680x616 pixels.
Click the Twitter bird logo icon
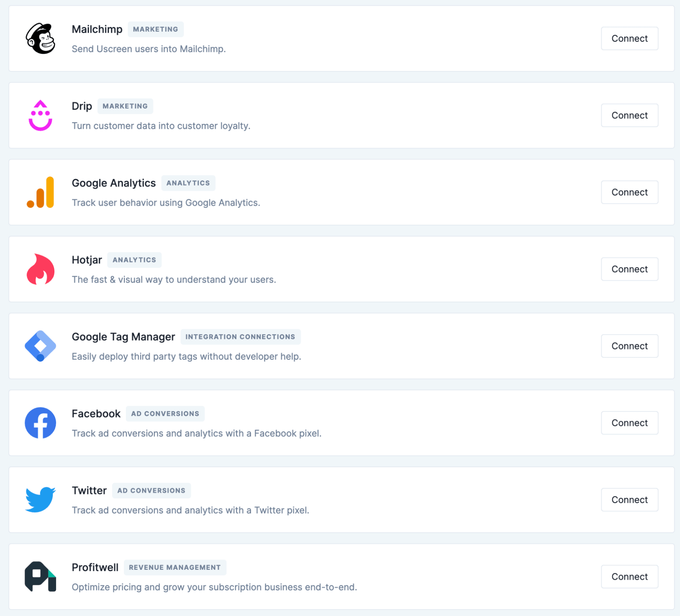(x=40, y=500)
